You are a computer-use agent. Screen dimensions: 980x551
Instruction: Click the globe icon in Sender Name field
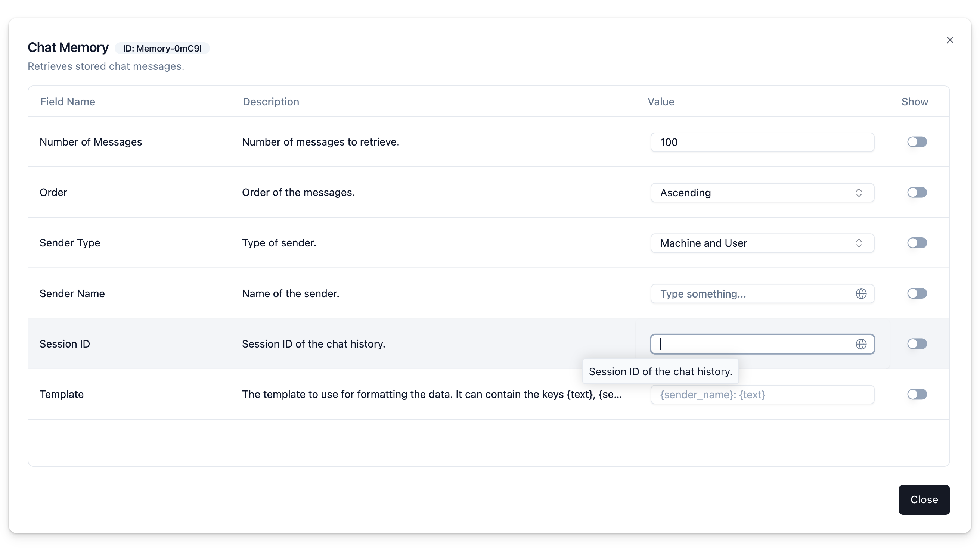[x=861, y=293]
